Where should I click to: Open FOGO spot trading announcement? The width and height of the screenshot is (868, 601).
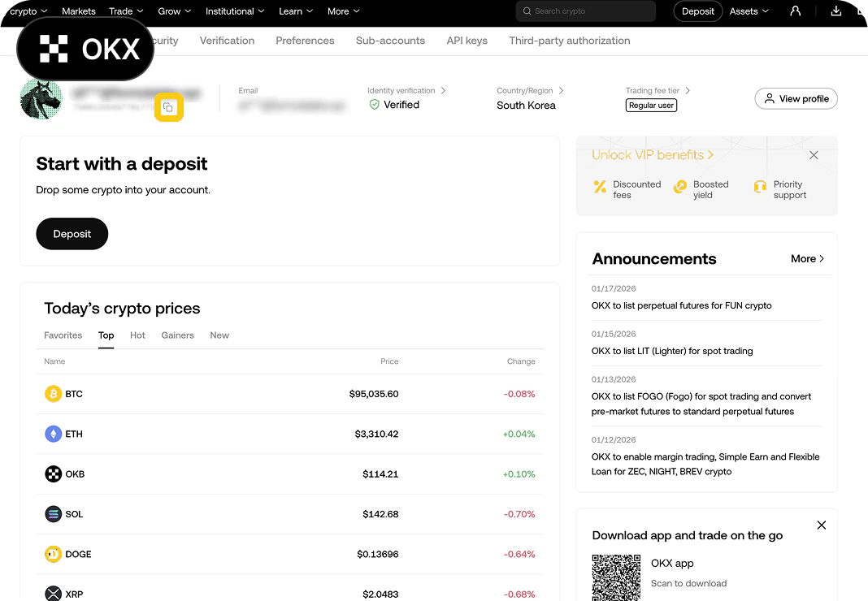point(701,404)
